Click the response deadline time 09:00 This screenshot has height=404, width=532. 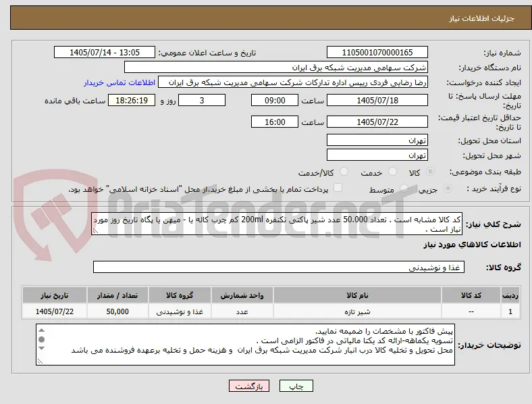(x=275, y=101)
